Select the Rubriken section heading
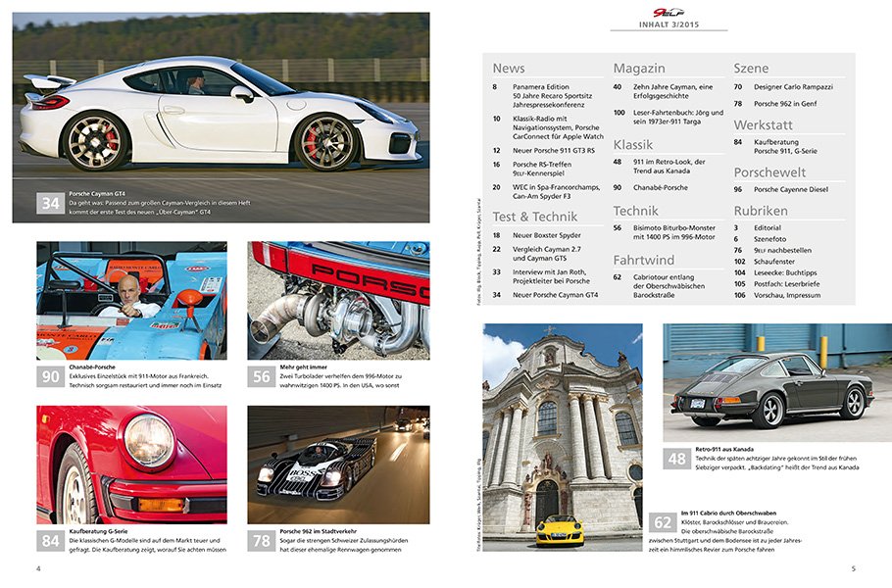 point(760,211)
